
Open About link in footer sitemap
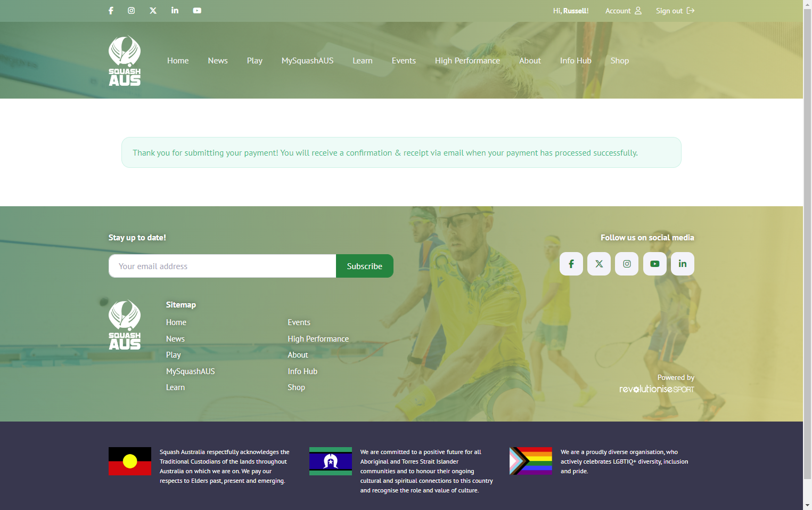298,355
